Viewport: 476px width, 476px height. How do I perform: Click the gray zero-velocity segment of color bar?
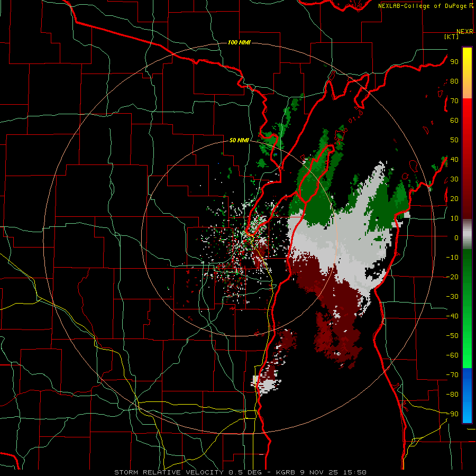467,235
